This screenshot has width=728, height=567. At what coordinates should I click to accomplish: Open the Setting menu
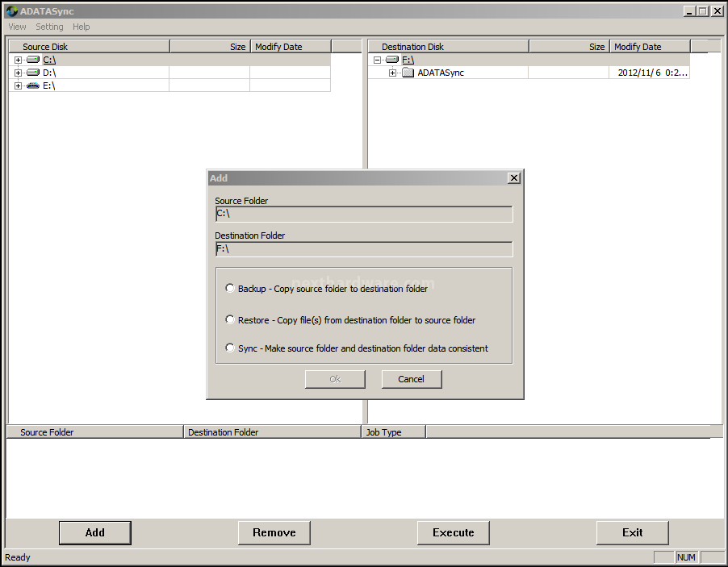50,27
